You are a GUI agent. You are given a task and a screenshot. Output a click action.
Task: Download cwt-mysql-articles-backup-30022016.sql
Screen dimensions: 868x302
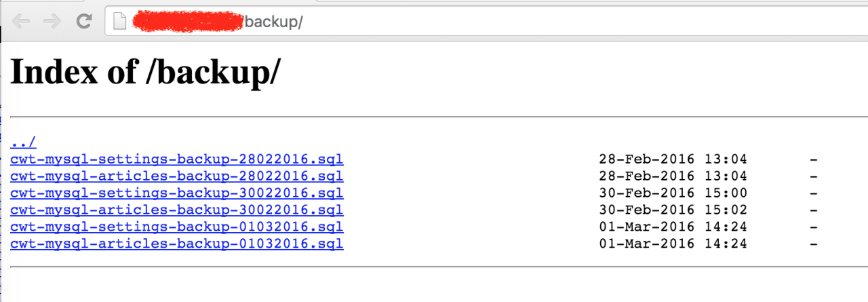(x=177, y=210)
